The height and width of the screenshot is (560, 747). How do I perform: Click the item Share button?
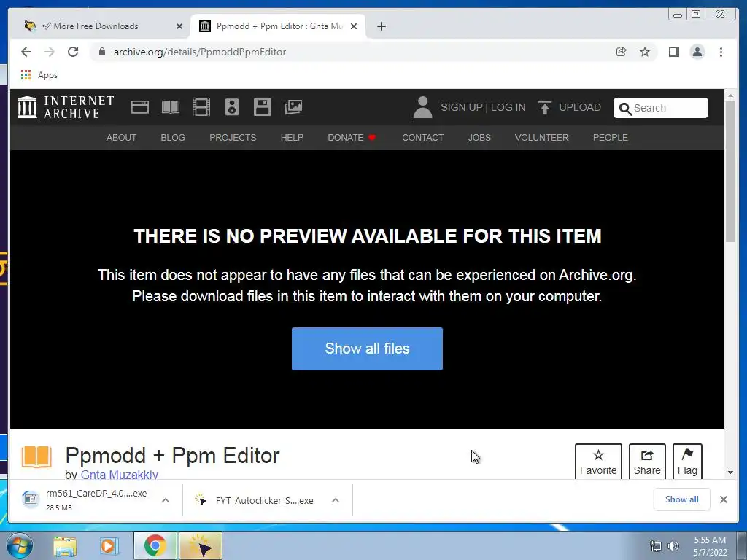(x=647, y=462)
